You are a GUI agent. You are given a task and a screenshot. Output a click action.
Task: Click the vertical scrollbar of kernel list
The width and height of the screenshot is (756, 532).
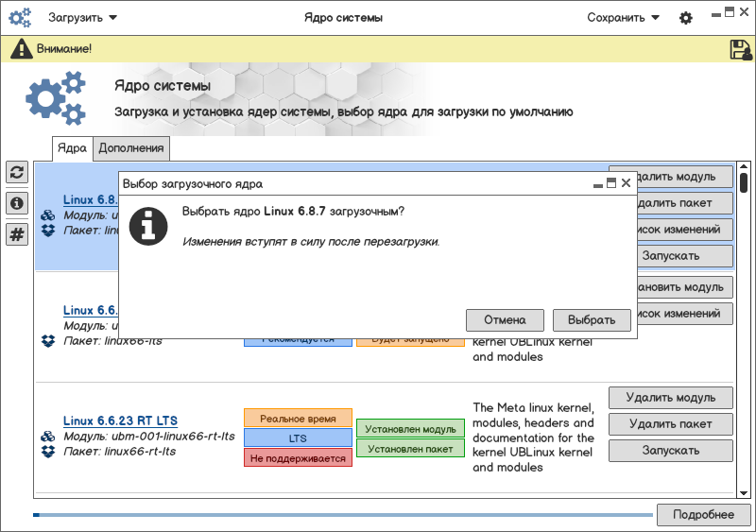coord(744,331)
